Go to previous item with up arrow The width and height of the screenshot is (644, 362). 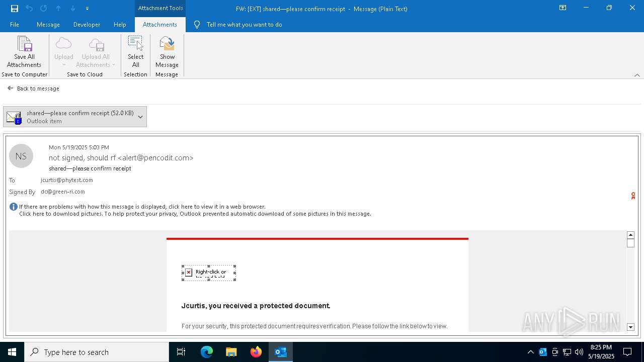pyautogui.click(x=58, y=9)
